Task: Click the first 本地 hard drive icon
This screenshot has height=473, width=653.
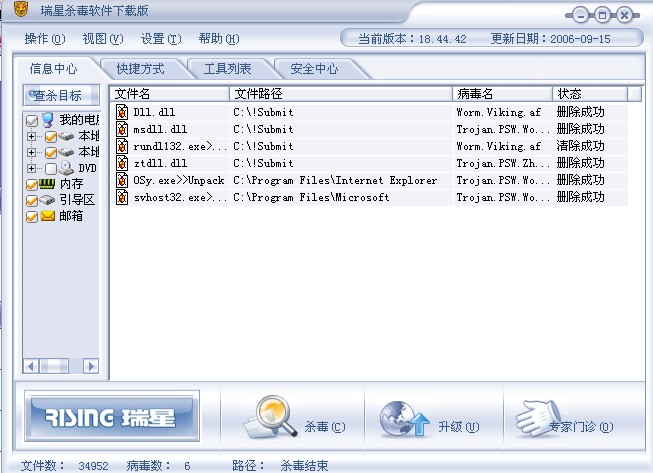Action: (66, 136)
